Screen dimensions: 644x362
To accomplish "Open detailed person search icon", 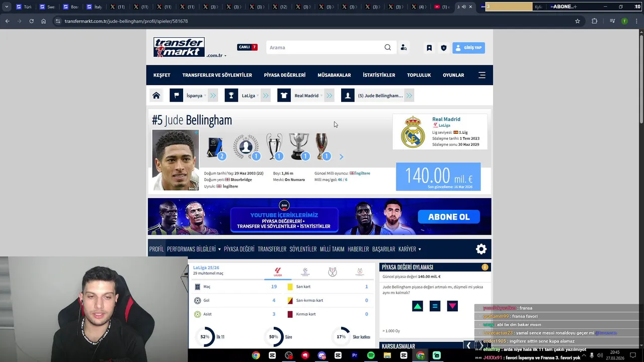I will point(404,47).
